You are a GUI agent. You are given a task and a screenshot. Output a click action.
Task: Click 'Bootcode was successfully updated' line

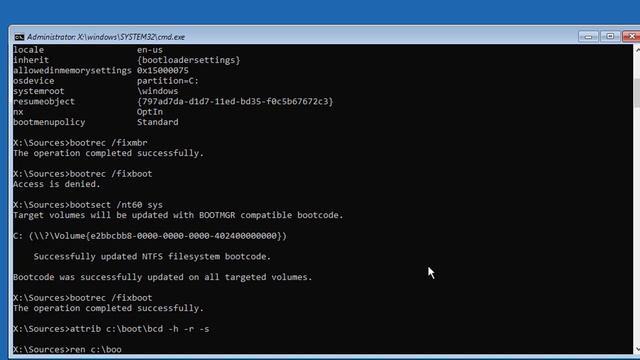point(162,277)
